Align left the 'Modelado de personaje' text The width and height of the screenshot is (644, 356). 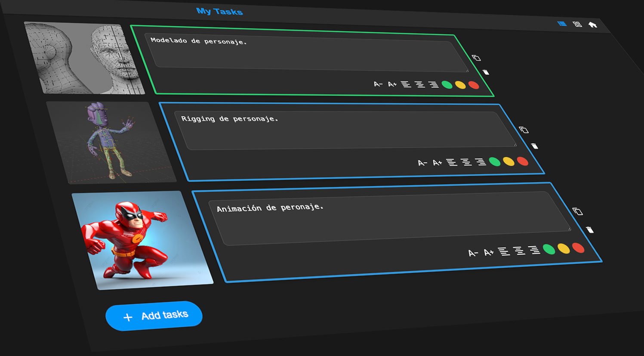pyautogui.click(x=406, y=84)
